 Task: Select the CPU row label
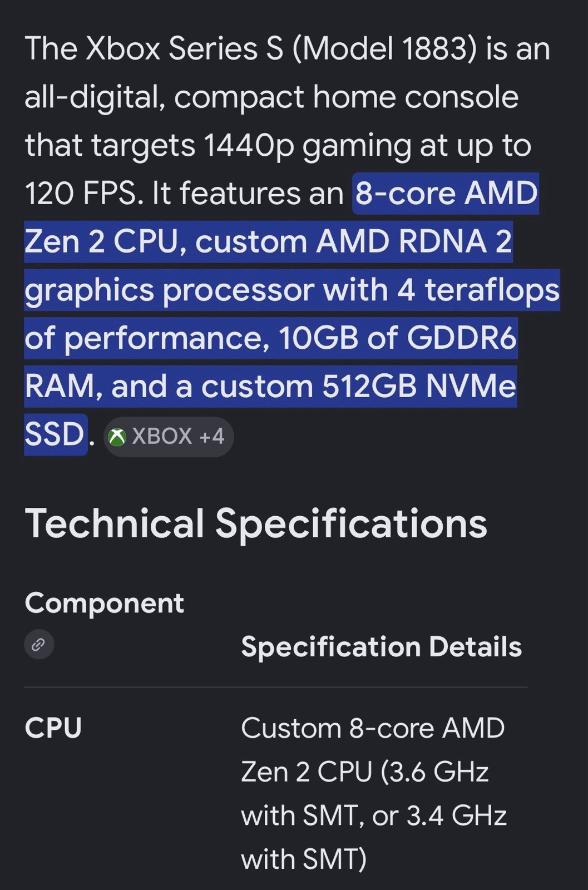pyautogui.click(x=53, y=728)
